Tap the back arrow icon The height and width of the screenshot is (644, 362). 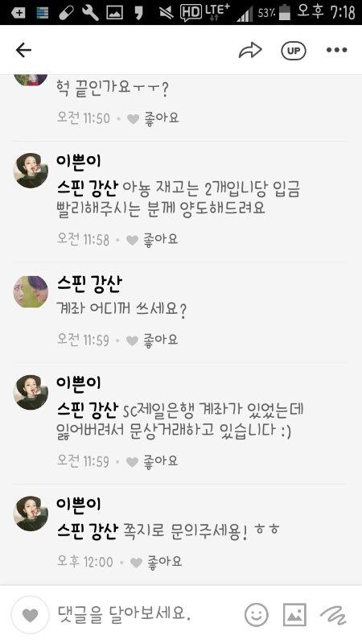23,50
